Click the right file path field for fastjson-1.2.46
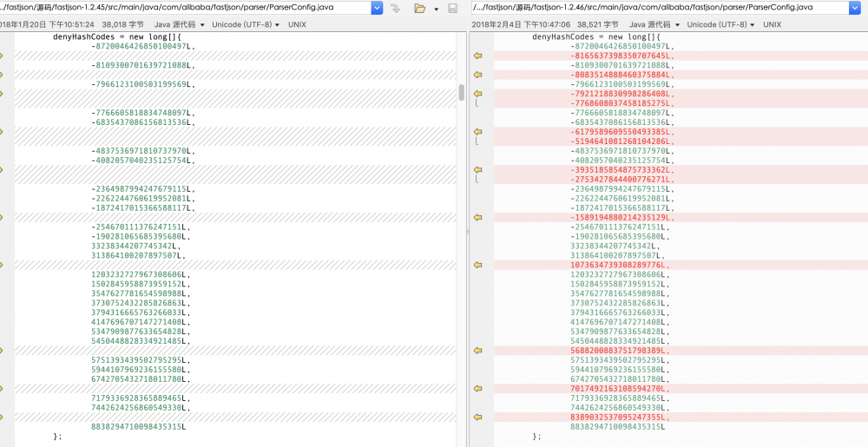 click(x=660, y=8)
